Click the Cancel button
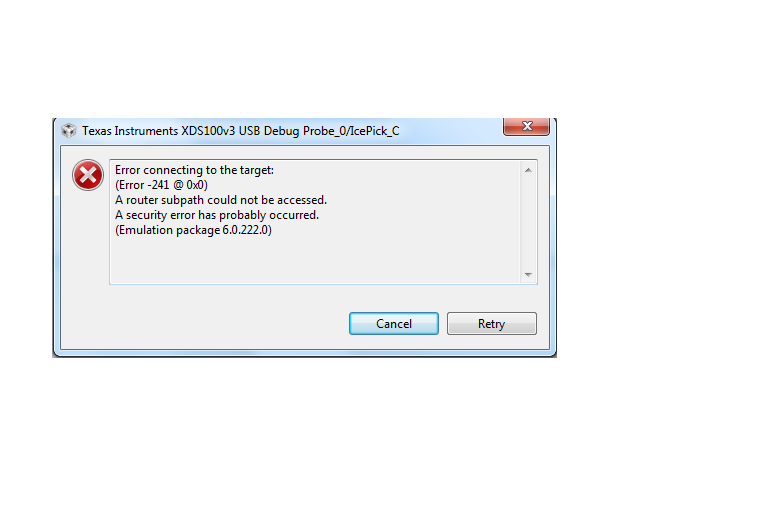Screen dimensions: 773x505 [393, 324]
